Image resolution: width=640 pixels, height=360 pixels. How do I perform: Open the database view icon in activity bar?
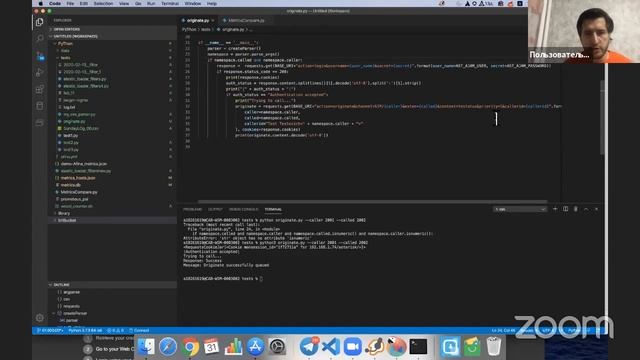pyautogui.click(x=40, y=106)
